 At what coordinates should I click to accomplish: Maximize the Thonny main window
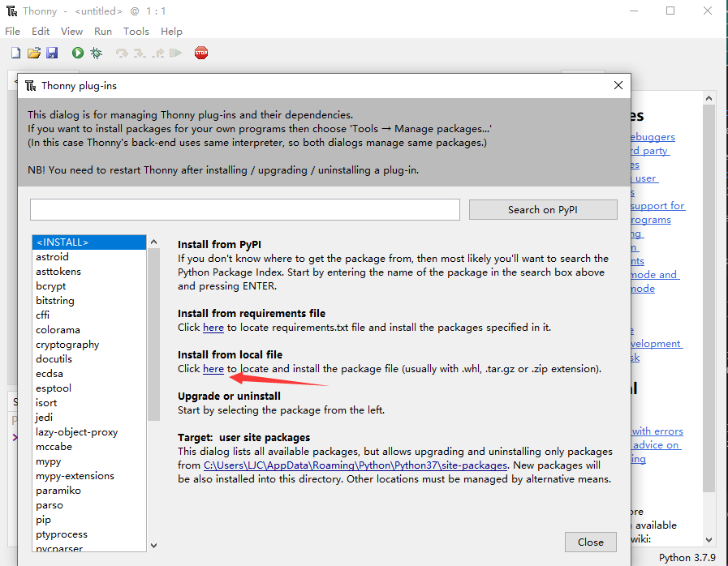pos(670,11)
